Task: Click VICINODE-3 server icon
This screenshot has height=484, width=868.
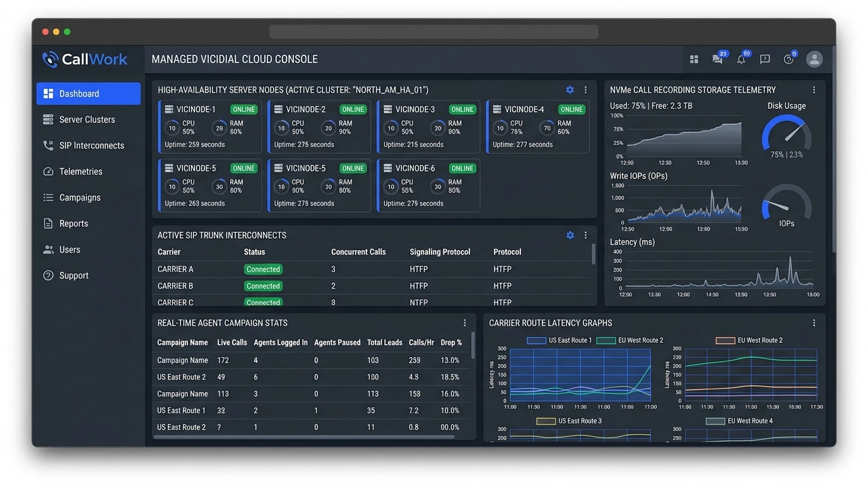Action: point(388,110)
